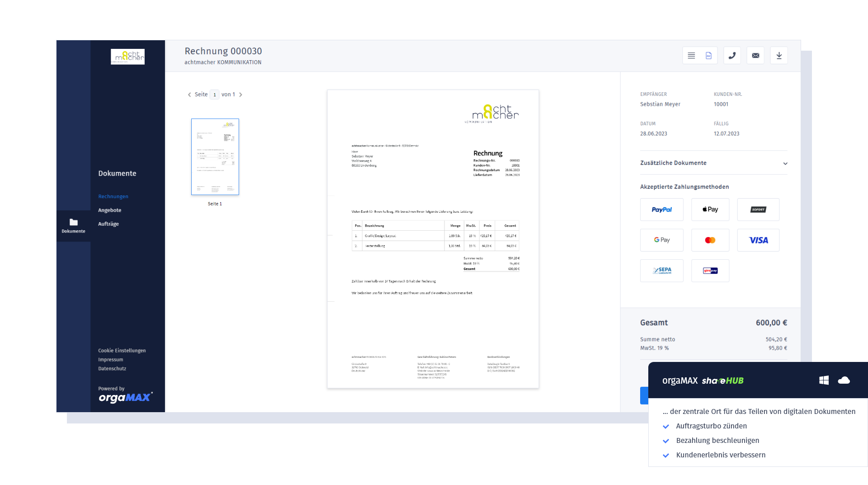Select the SEPA Lastschrift payment method
Screen dimensions: 868x485
pos(661,271)
